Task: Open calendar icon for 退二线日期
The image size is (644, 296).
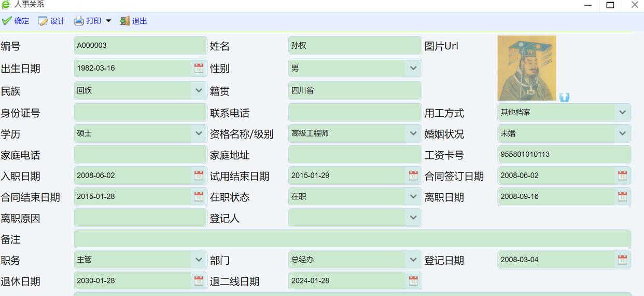Action: click(413, 281)
